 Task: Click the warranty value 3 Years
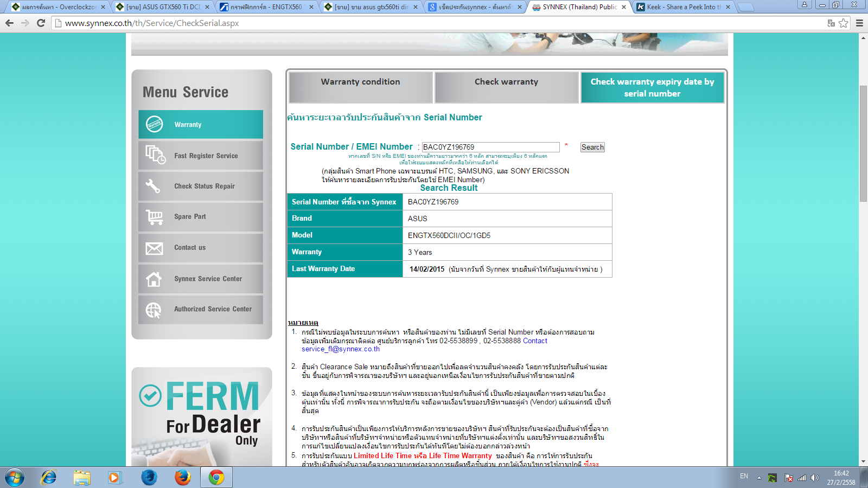[420, 252]
